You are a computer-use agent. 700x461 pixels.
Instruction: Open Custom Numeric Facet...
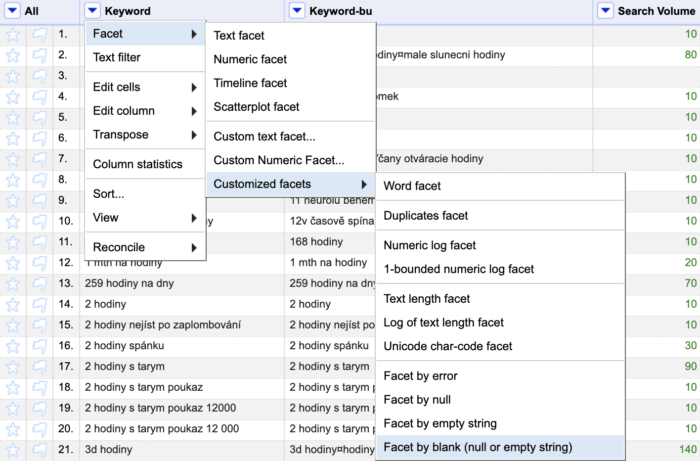pos(291,160)
